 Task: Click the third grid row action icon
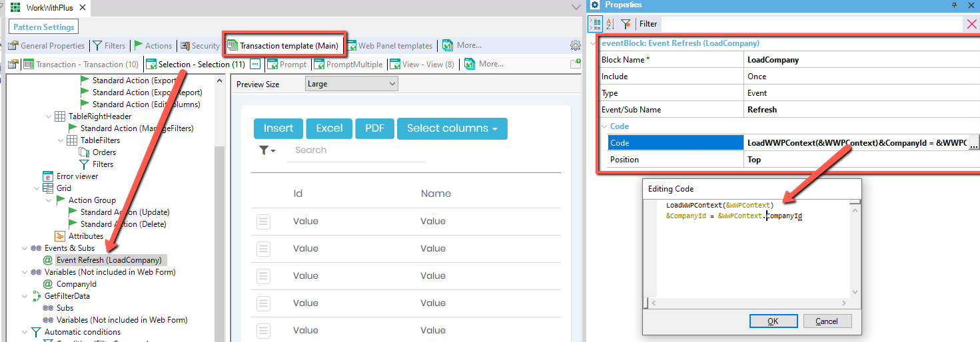[x=263, y=276]
